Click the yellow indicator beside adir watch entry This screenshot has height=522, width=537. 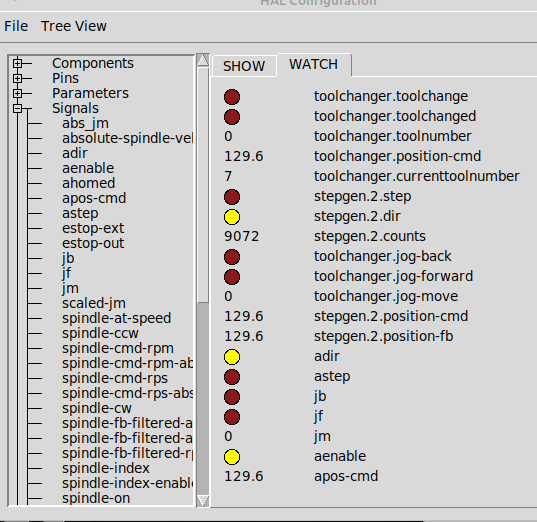point(232,357)
